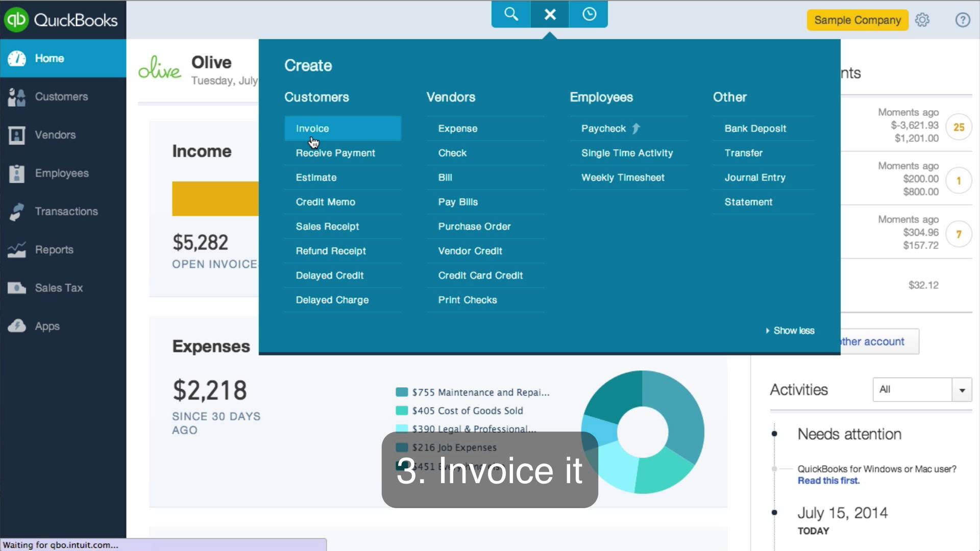Click the $2,218 expenses amount
980x551 pixels.
(210, 390)
